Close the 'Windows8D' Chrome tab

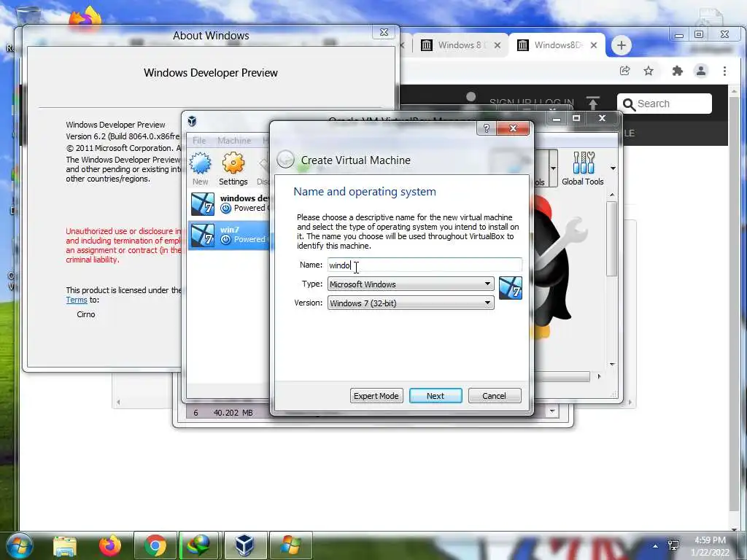[594, 45]
